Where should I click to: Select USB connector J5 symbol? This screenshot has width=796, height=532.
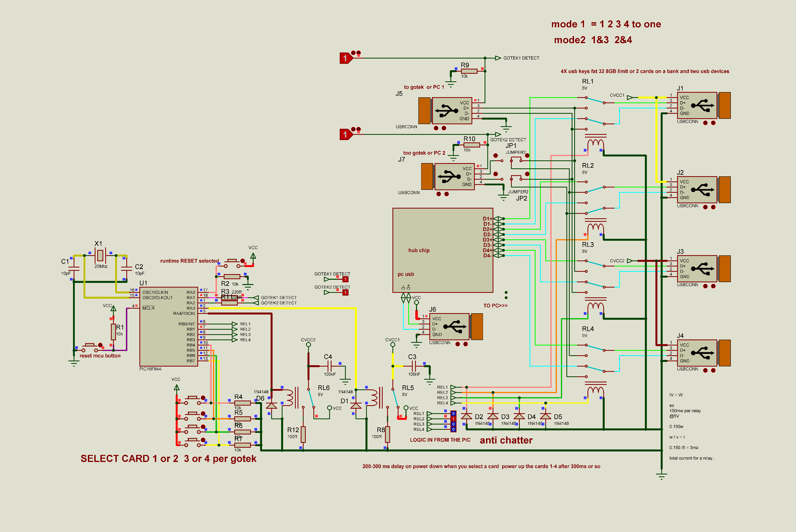tap(445, 111)
